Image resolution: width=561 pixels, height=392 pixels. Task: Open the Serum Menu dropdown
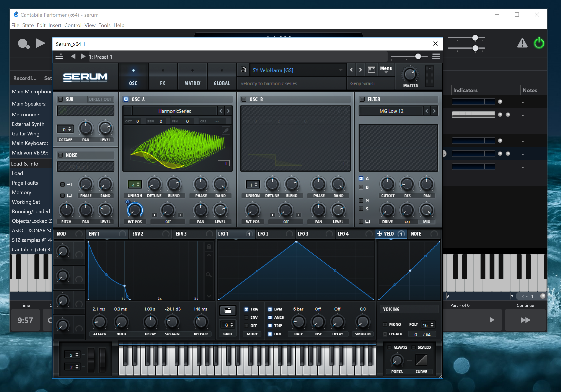(x=386, y=69)
